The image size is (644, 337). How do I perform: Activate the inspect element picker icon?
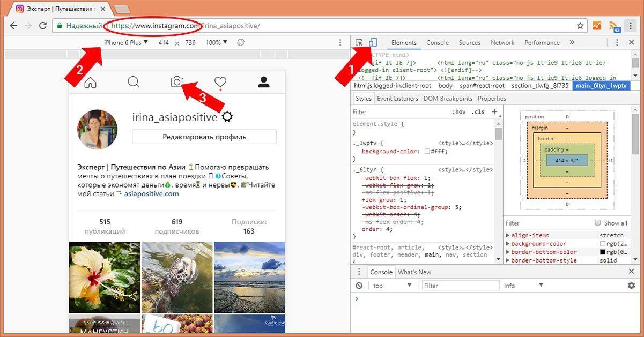359,42
